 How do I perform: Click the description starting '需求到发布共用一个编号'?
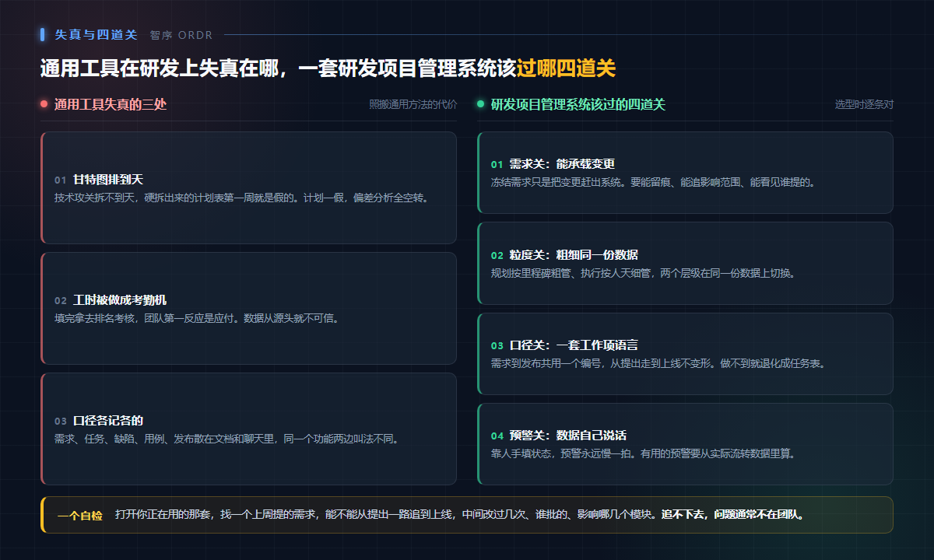pyautogui.click(x=658, y=362)
